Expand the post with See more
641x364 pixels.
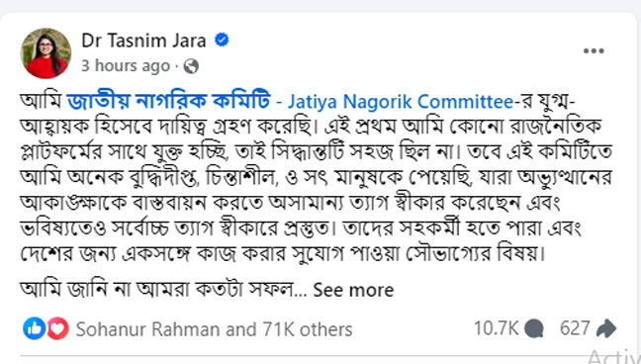point(353,290)
